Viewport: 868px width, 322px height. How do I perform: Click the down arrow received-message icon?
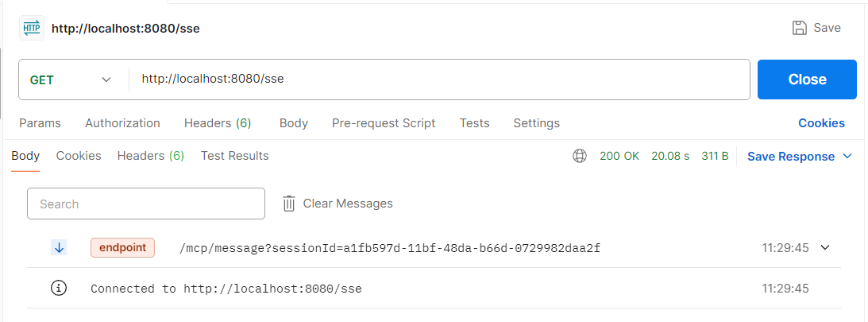[x=59, y=247]
